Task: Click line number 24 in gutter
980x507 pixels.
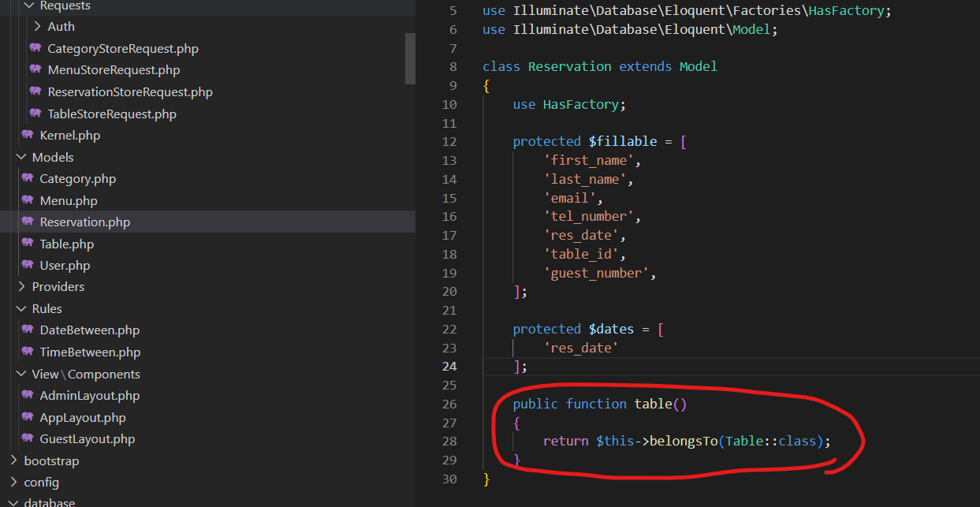Action: [x=448, y=367]
